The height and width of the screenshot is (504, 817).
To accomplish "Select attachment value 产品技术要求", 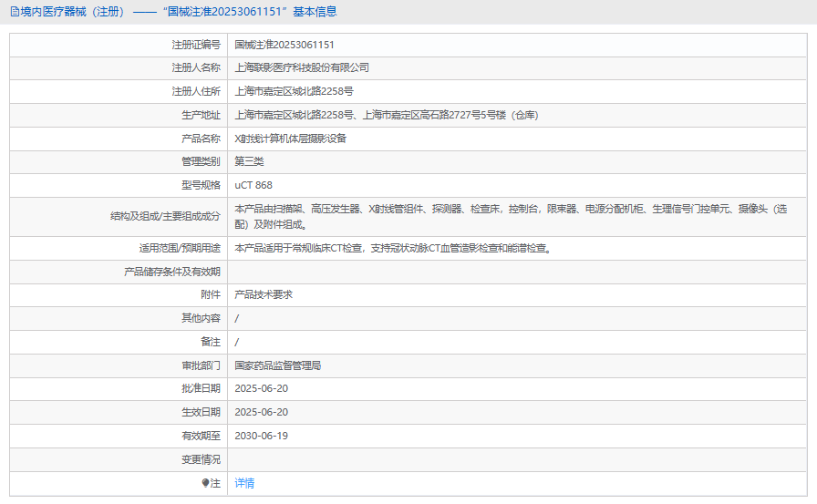I will pyautogui.click(x=264, y=294).
